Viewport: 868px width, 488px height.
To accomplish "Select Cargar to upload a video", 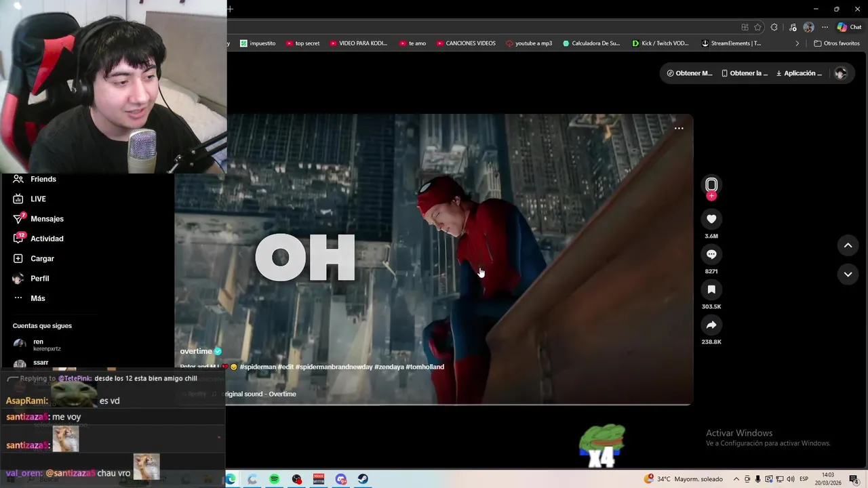I will tap(34, 258).
